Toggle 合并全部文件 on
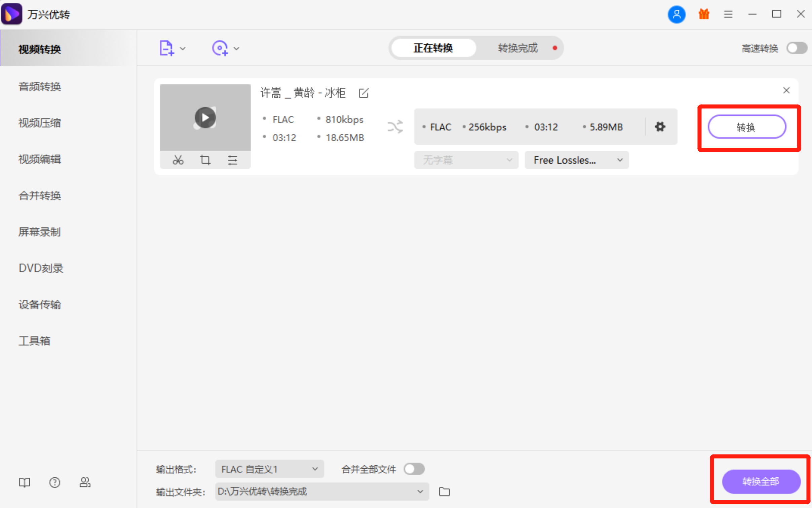This screenshot has height=508, width=812. (x=414, y=469)
